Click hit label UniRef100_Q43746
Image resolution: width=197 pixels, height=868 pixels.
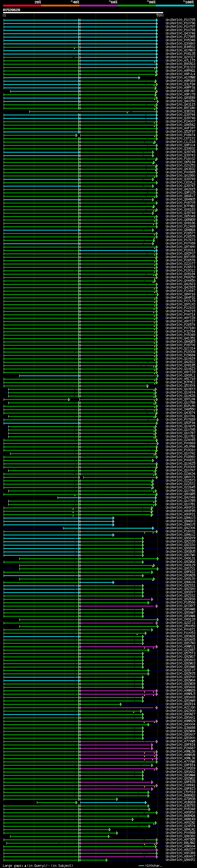pyautogui.click(x=180, y=33)
